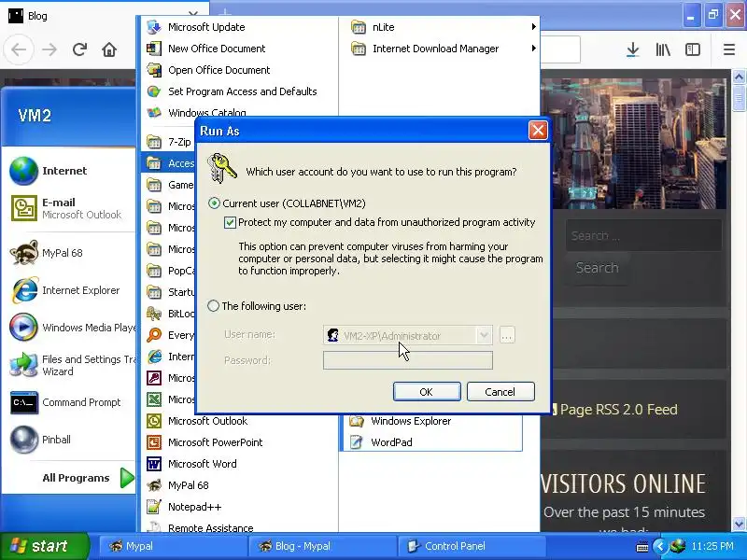Open the browser Downloads arrow icon
The width and height of the screenshot is (747, 560).
coord(633,49)
